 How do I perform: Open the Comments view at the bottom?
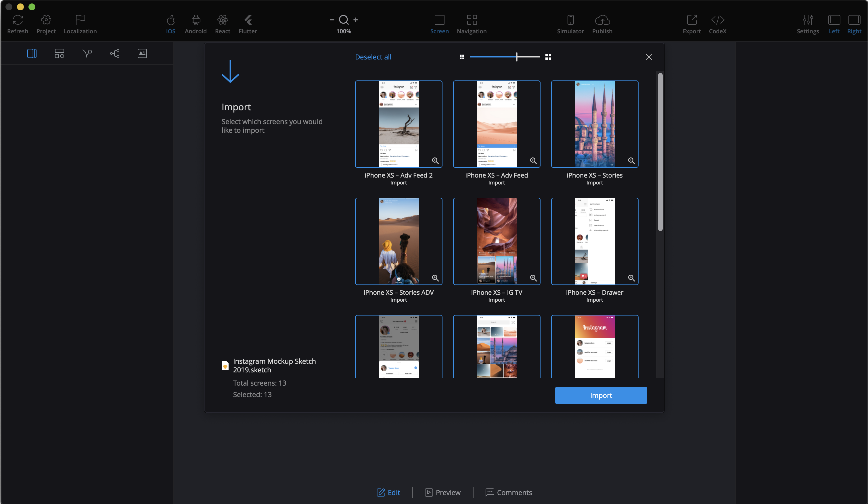point(509,492)
